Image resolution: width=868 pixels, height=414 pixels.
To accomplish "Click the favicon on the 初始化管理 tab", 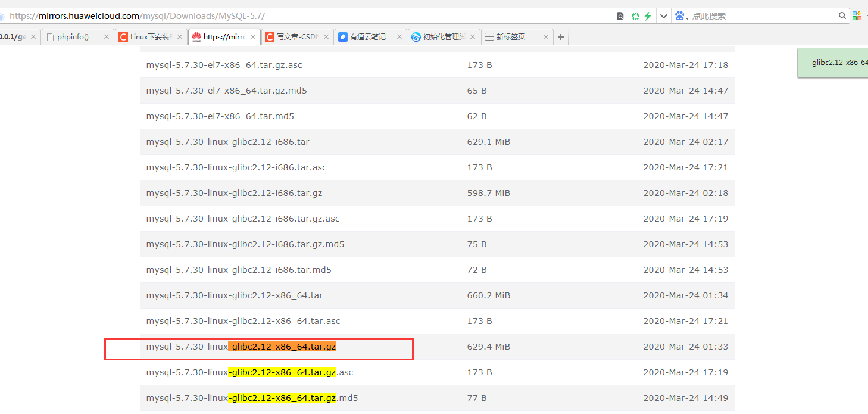I will tap(416, 36).
